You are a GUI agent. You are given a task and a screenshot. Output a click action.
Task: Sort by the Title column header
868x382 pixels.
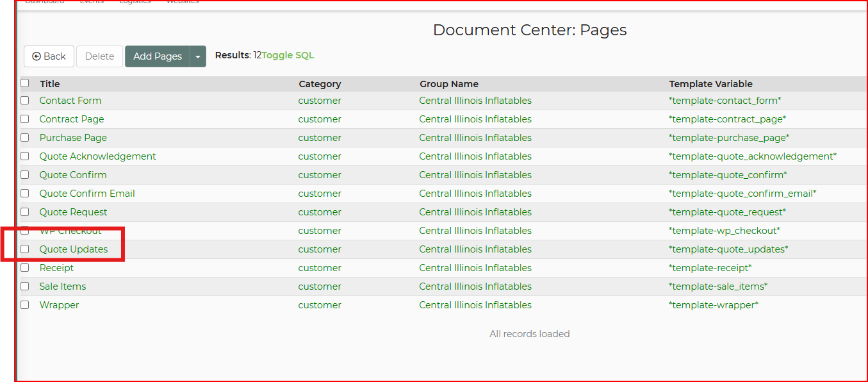point(49,84)
